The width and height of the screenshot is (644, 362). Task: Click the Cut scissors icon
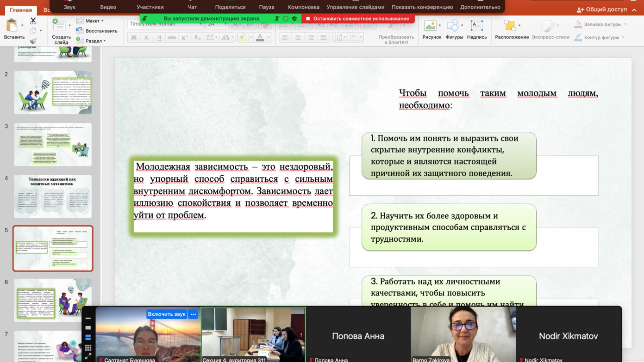[x=33, y=21]
